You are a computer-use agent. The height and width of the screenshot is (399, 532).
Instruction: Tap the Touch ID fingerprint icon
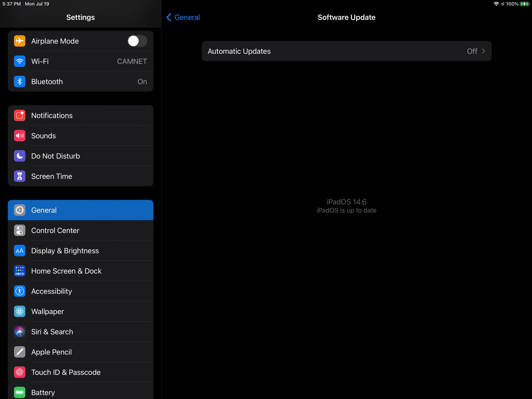tap(20, 372)
